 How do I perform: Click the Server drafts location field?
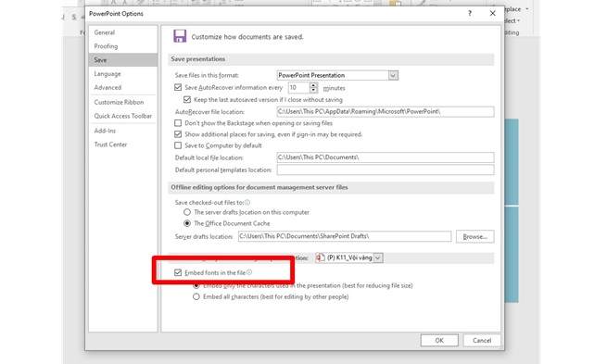point(345,236)
